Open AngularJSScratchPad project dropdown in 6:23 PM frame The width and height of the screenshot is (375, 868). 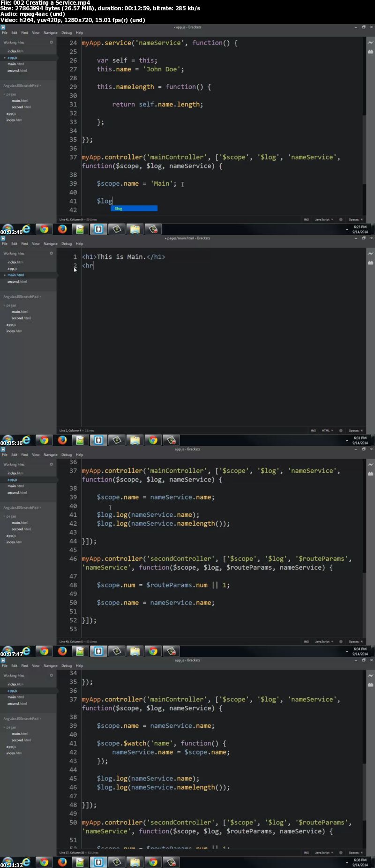point(22,86)
